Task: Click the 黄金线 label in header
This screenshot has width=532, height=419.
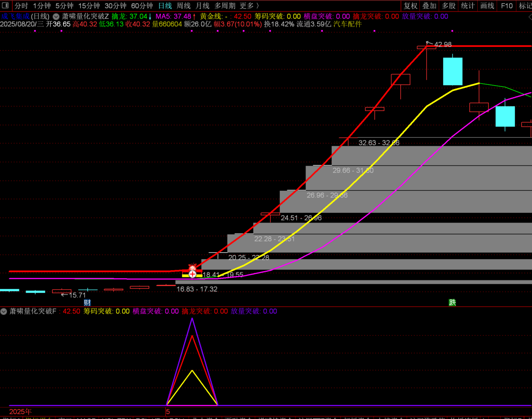Action: pos(214,16)
